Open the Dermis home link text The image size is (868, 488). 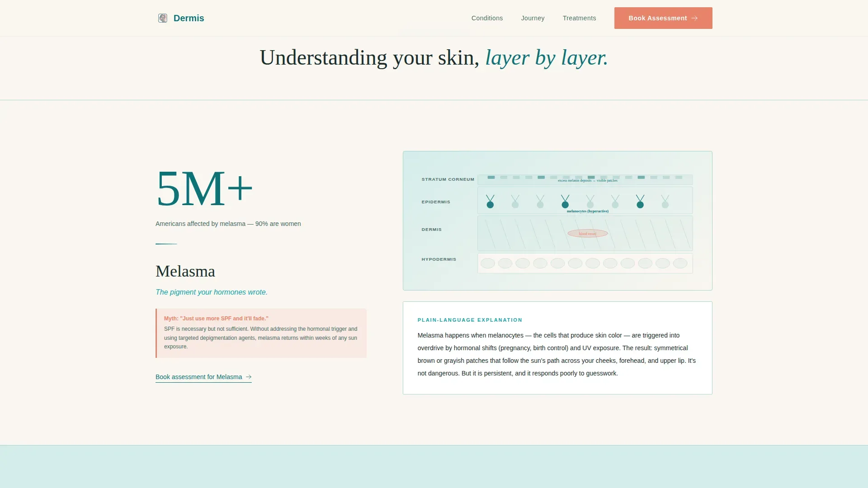[189, 18]
